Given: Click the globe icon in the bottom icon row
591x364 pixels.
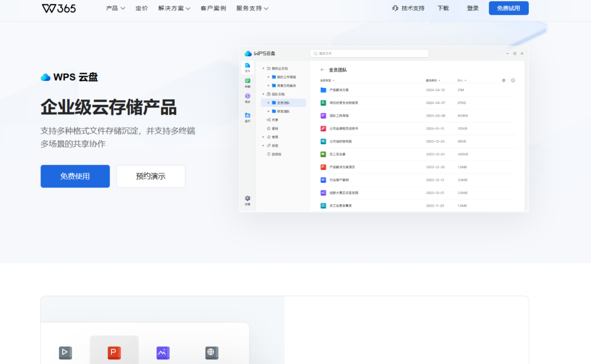Looking at the screenshot, I should [x=211, y=352].
